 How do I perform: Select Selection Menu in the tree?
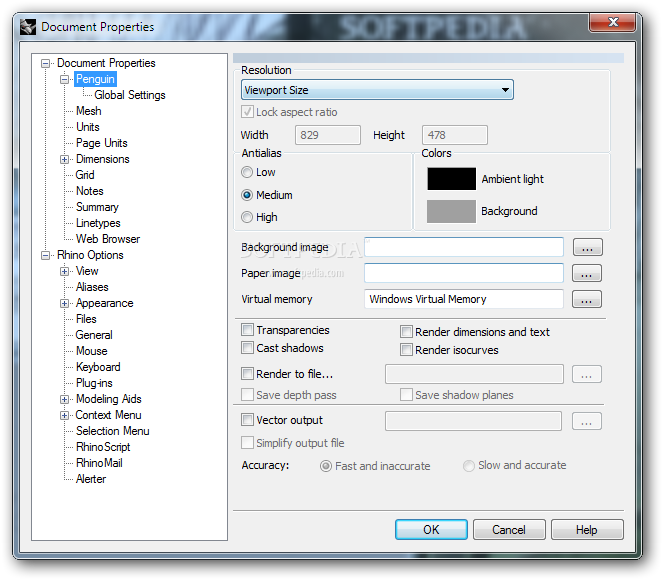pyautogui.click(x=112, y=431)
